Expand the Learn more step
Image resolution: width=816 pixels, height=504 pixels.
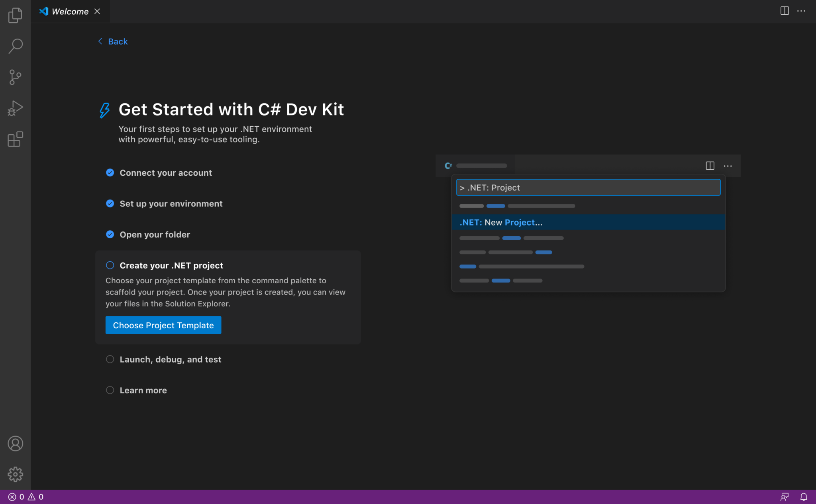coord(143,390)
